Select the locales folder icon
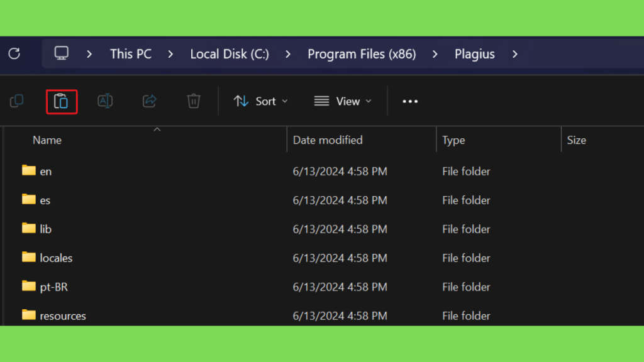644x362 pixels. [29, 257]
